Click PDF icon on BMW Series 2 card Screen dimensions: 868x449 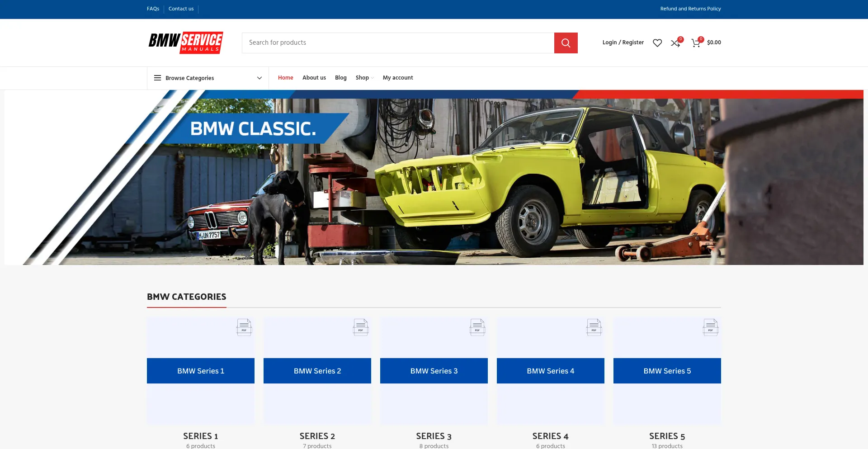pyautogui.click(x=361, y=327)
